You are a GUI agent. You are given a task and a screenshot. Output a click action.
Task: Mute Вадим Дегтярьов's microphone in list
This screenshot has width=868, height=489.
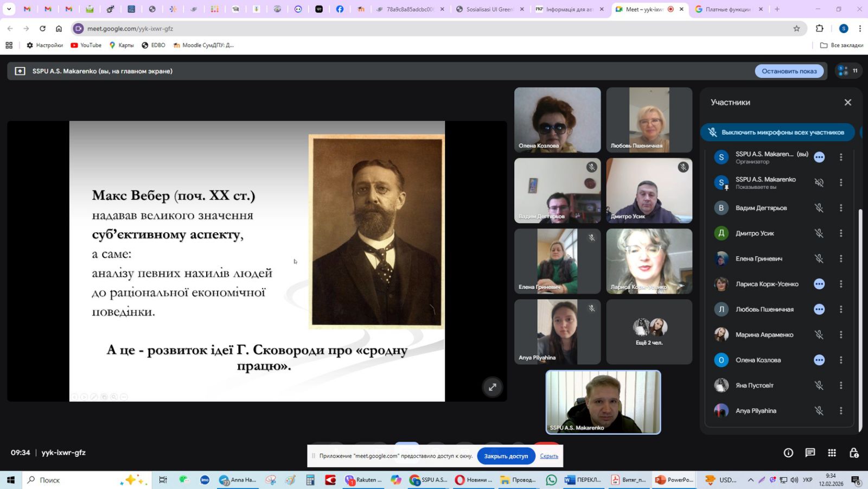coord(819,208)
